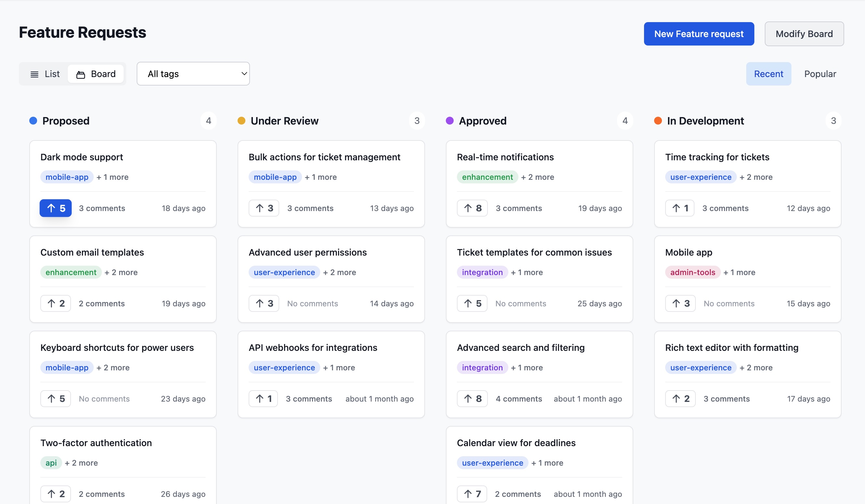The width and height of the screenshot is (865, 504).
Task: Click api tag on Two-factor authentication
Action: pyautogui.click(x=51, y=463)
